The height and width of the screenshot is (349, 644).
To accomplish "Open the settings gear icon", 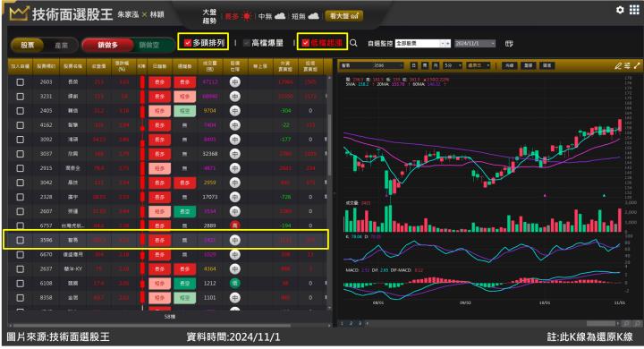I will click(620, 10).
